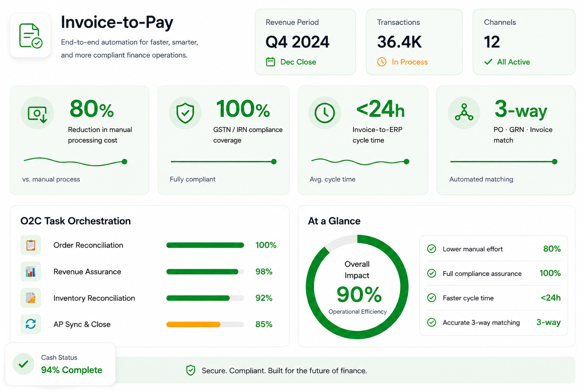Click the Order Reconciliation clipboard icon

30,245
